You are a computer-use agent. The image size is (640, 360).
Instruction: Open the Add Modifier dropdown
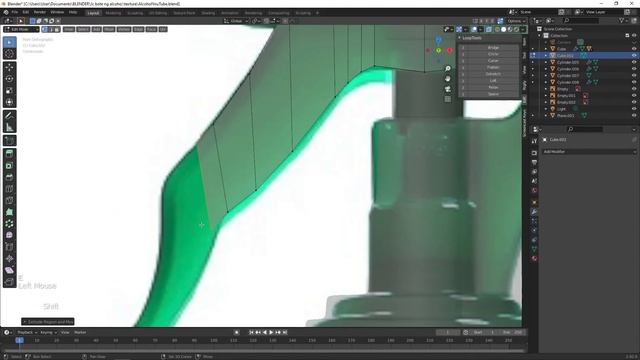pos(589,151)
